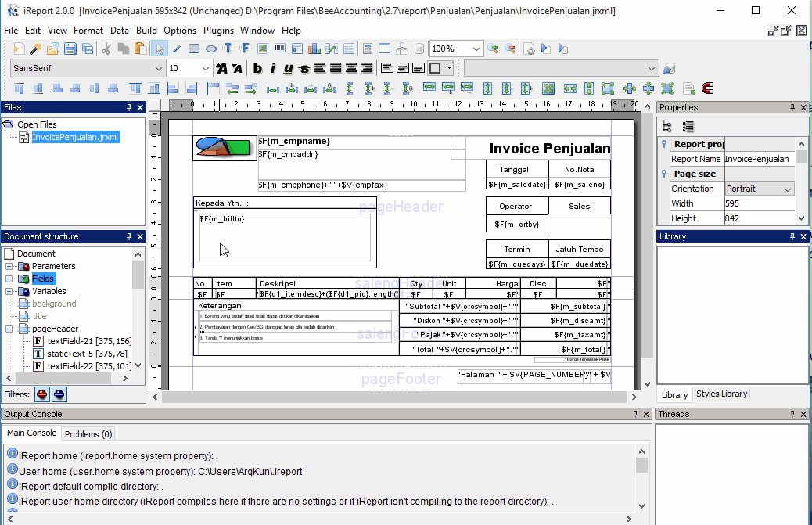Switch to the Problems (0) tab
Image resolution: width=812 pixels, height=525 pixels.
pos(88,433)
